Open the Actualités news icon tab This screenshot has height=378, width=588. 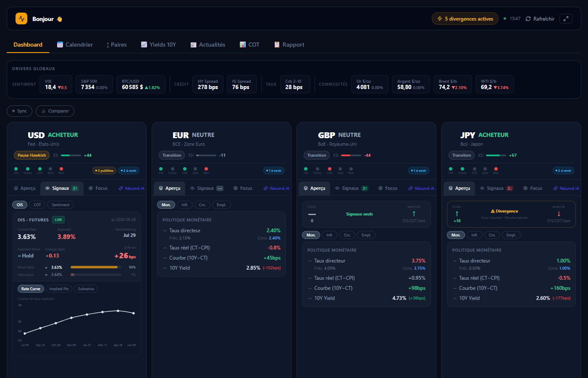194,45
